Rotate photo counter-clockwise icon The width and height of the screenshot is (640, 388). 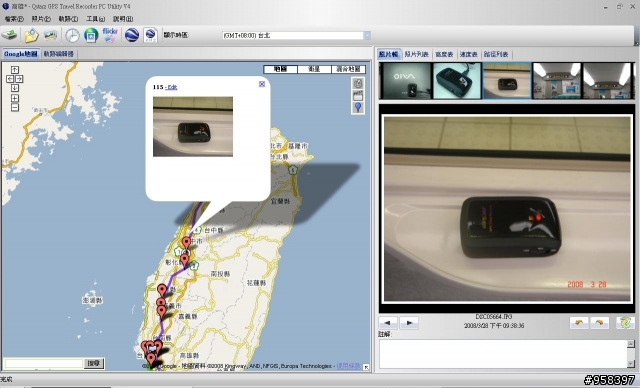[x=579, y=323]
